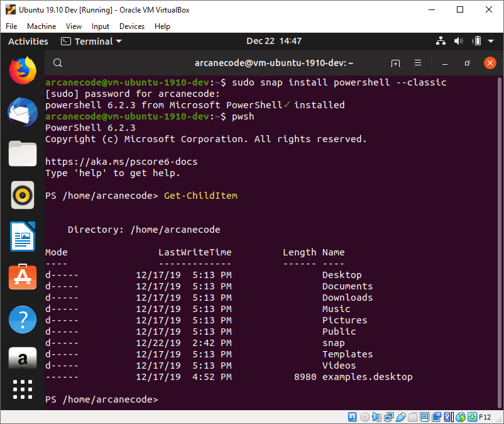
Task: Open LibreOffice Writer from dock
Action: (x=22, y=237)
